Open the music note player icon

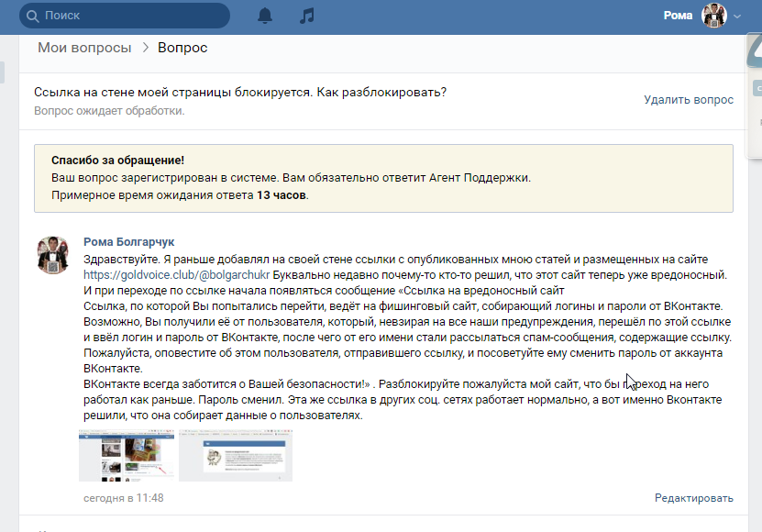306,16
